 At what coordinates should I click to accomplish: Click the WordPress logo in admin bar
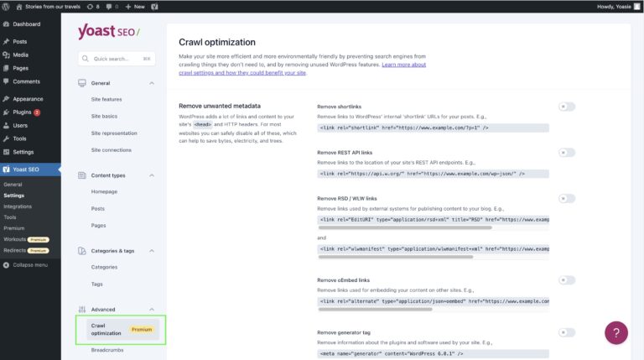tap(6, 7)
